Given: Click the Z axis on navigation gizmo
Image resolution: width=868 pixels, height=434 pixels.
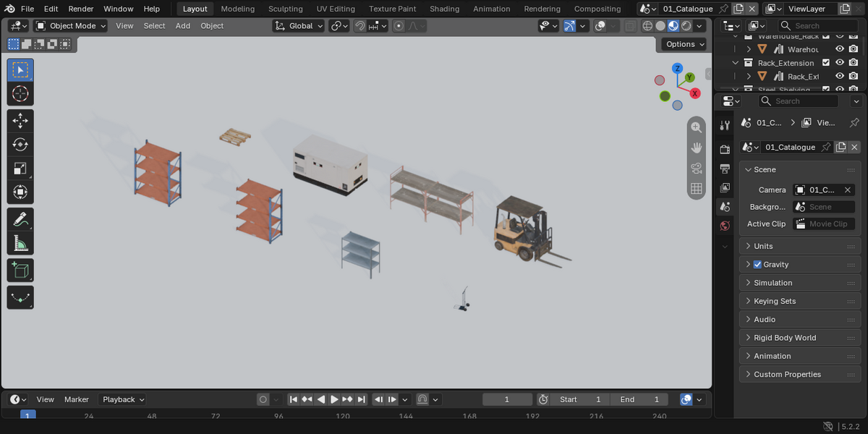Looking at the screenshot, I should [x=678, y=69].
